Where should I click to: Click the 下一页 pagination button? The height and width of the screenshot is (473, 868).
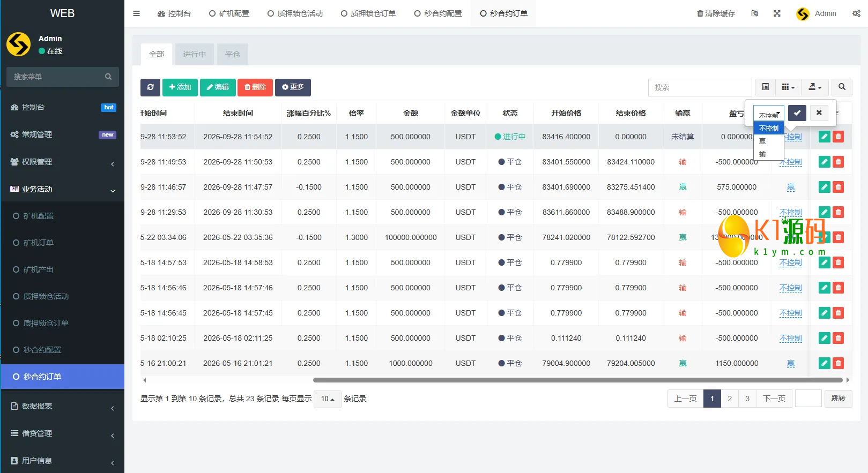point(774,399)
